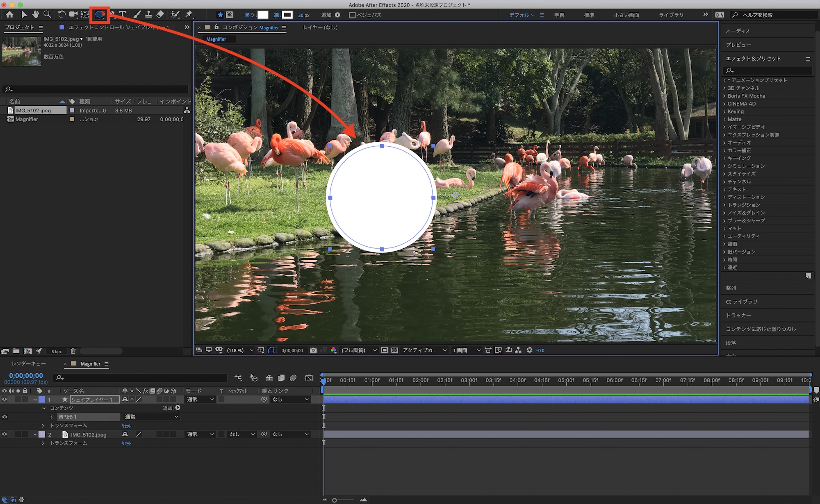Image resolution: width=820 pixels, height=504 pixels.
Task: Switch to the レンダーキュー tab
Action: [x=29, y=364]
